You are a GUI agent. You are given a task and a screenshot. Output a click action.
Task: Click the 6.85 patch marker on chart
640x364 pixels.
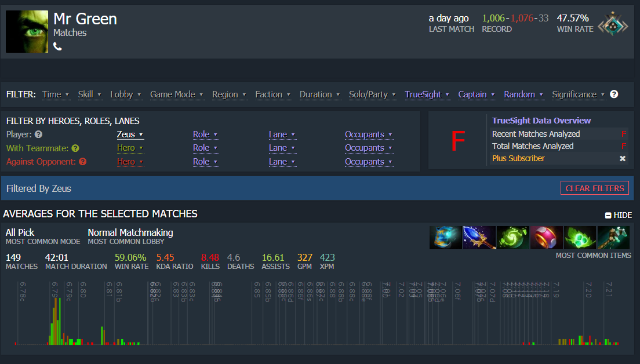257,290
